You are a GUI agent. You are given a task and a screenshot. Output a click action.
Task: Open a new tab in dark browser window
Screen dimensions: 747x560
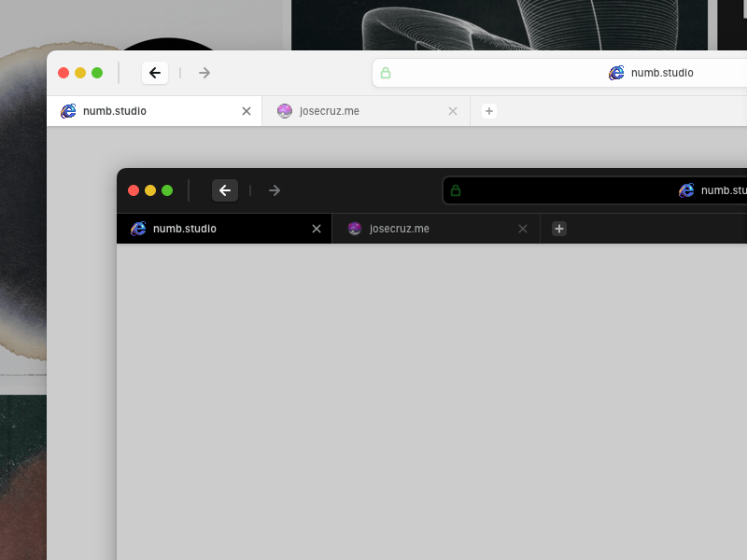558,229
